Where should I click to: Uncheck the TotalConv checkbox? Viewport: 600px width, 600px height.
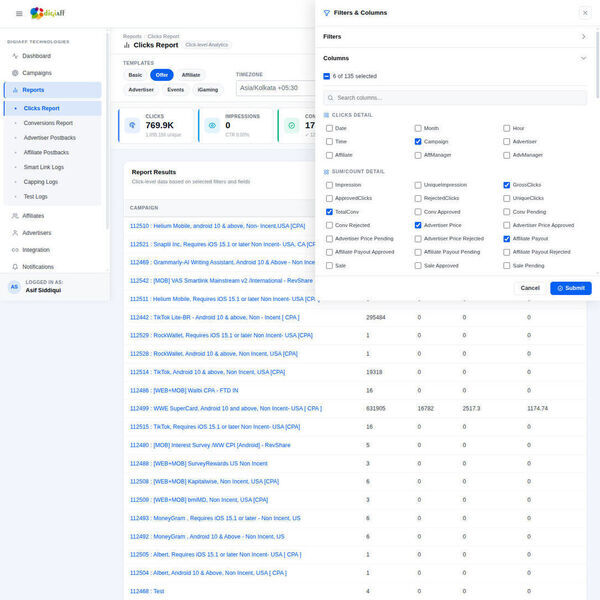[x=329, y=212]
